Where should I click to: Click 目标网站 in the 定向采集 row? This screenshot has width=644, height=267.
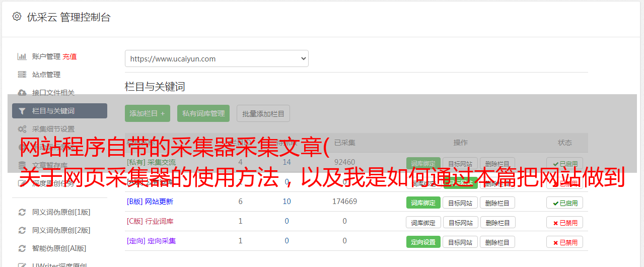click(x=460, y=242)
